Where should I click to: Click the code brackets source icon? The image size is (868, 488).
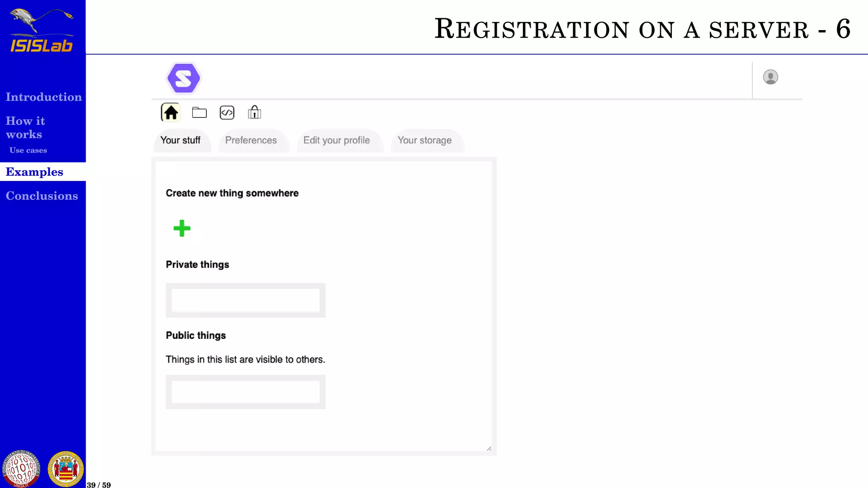227,113
